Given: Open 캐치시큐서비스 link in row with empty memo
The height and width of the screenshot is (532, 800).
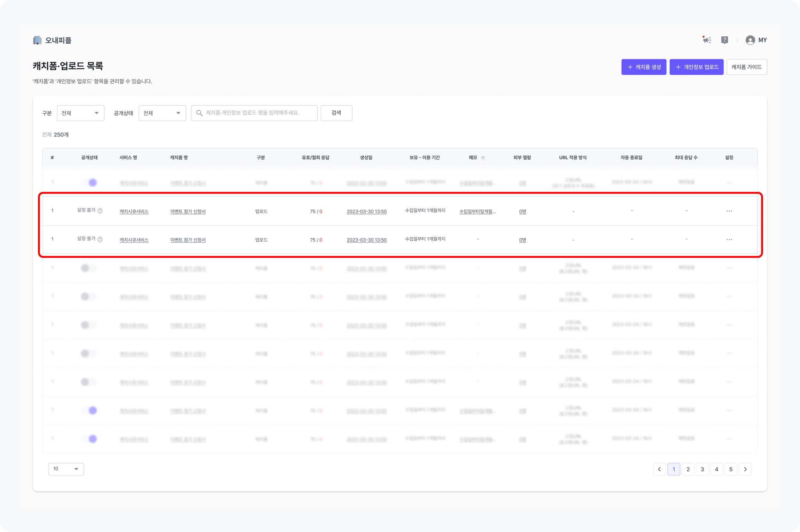Looking at the screenshot, I should point(134,240).
